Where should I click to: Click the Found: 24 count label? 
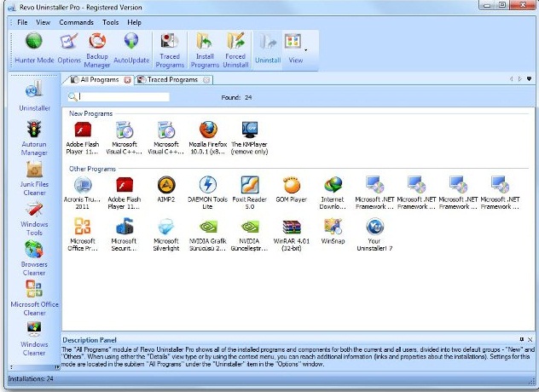click(x=236, y=97)
